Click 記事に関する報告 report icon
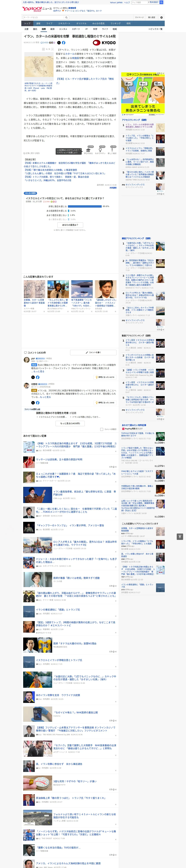The image size is (186, 868). 32,153
